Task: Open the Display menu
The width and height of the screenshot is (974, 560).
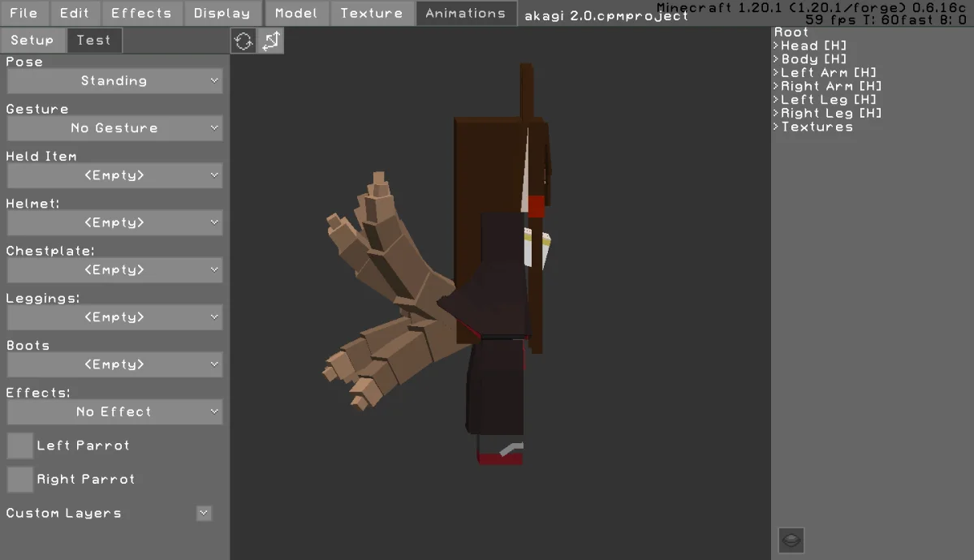Action: [x=222, y=13]
